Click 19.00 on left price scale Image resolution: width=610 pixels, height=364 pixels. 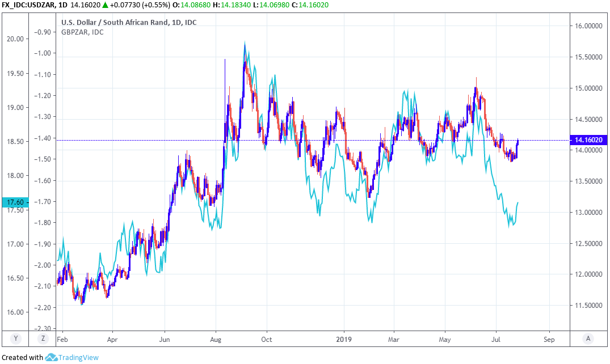pos(15,107)
